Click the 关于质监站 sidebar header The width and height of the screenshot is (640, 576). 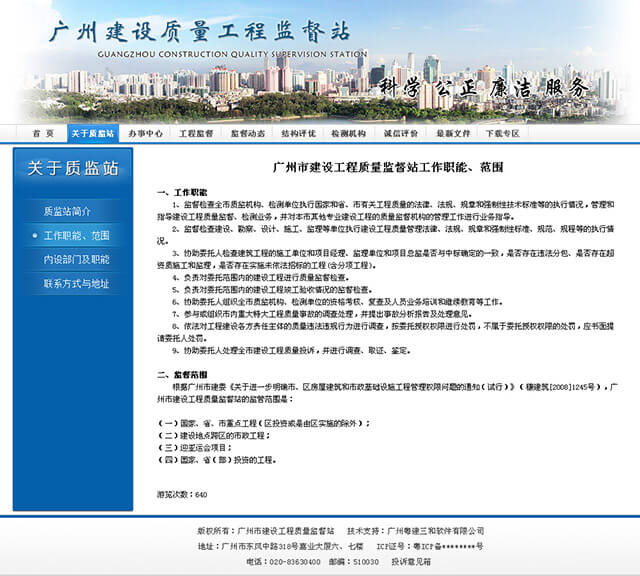point(73,168)
